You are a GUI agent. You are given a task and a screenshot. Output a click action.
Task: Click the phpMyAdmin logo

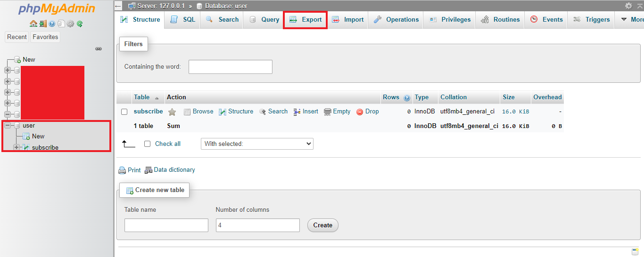pyautogui.click(x=57, y=9)
